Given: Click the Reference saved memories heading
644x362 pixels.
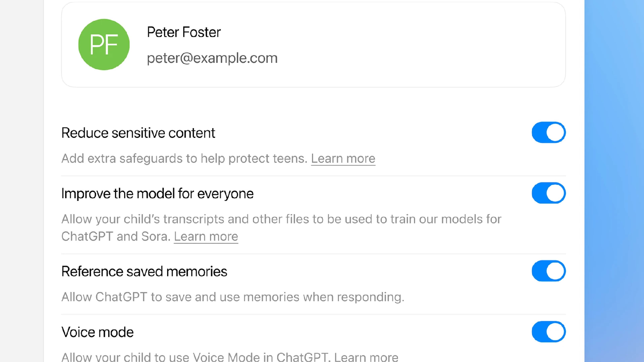Looking at the screenshot, I should (x=144, y=271).
